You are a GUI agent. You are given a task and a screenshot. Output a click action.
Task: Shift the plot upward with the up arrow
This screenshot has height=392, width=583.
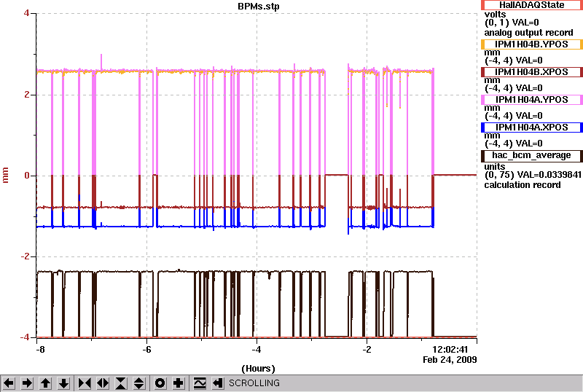point(45,383)
